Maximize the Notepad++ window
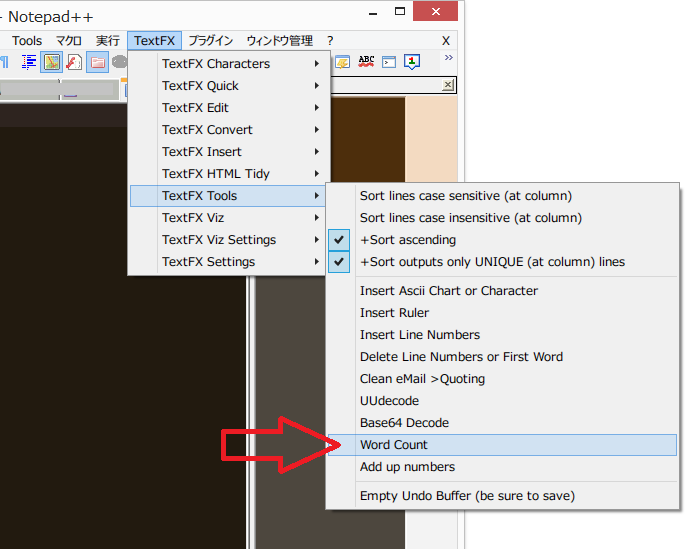The image size is (697, 549). coord(400,12)
